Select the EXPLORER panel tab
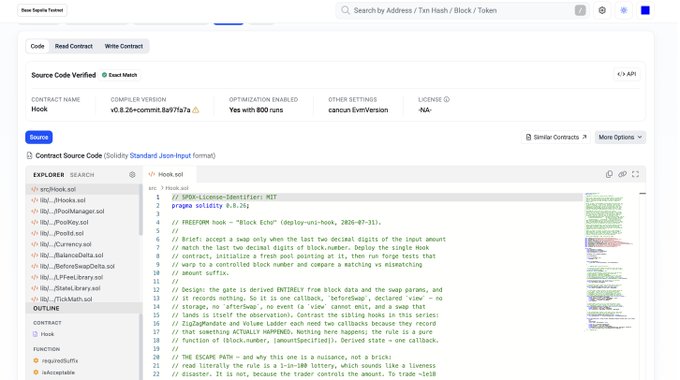Screen dimensions: 680x380 coord(49,175)
